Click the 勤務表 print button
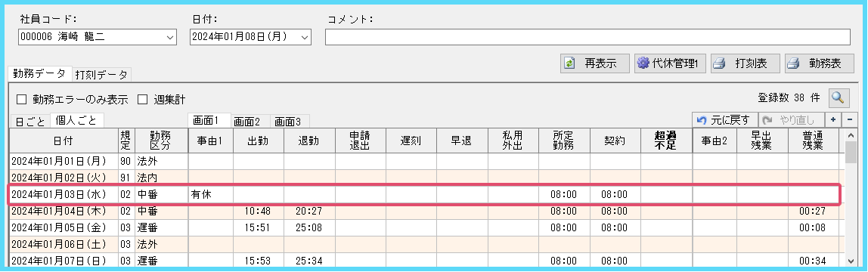Screen dimensions: 868x272 pos(820,63)
